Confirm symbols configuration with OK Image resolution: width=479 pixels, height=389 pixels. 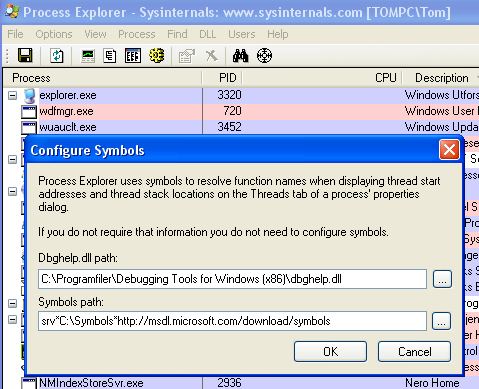tap(330, 351)
